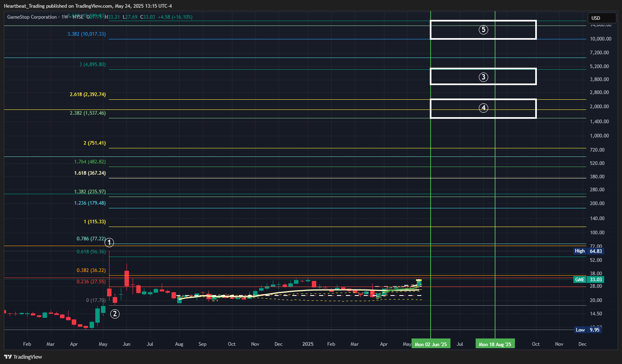Viewport: 622px width, 364px height.
Task: Click 280.00 on the price axis
Action: (x=597, y=190)
